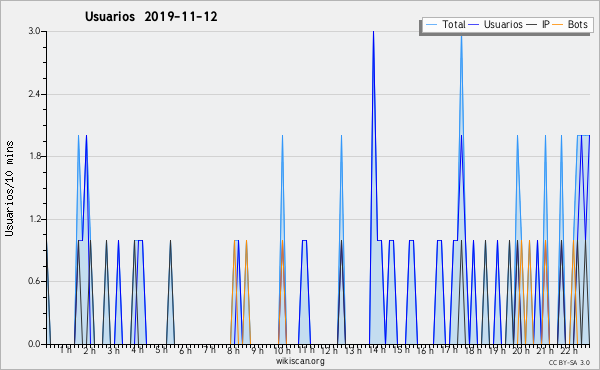Click the '12 h' x-axis label
600x370 pixels.
click(x=329, y=350)
